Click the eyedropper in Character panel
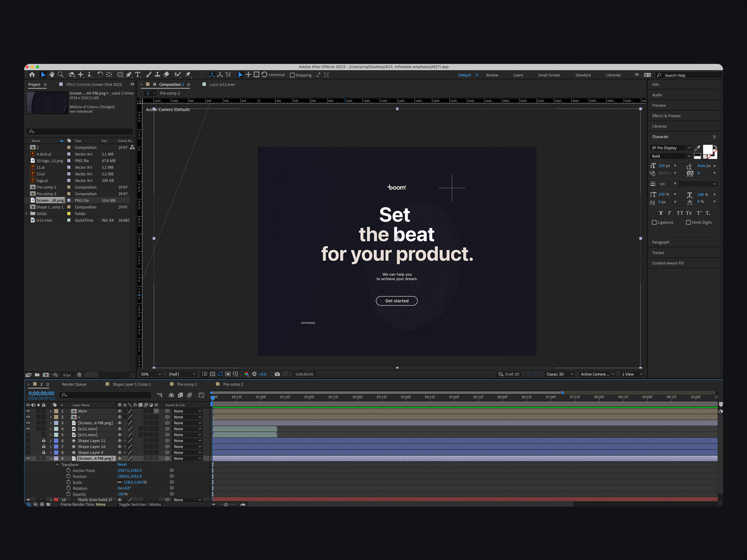Image resolution: width=747 pixels, height=560 pixels. coord(697,148)
